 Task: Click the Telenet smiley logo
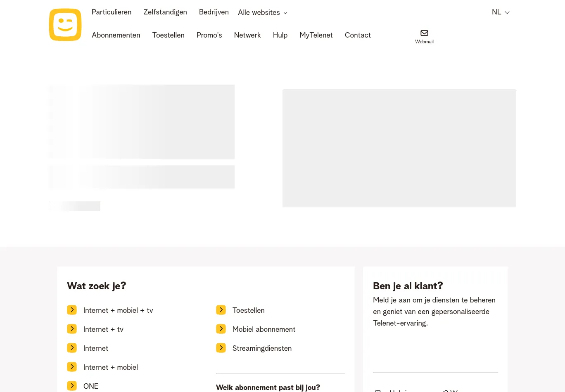[65, 25]
